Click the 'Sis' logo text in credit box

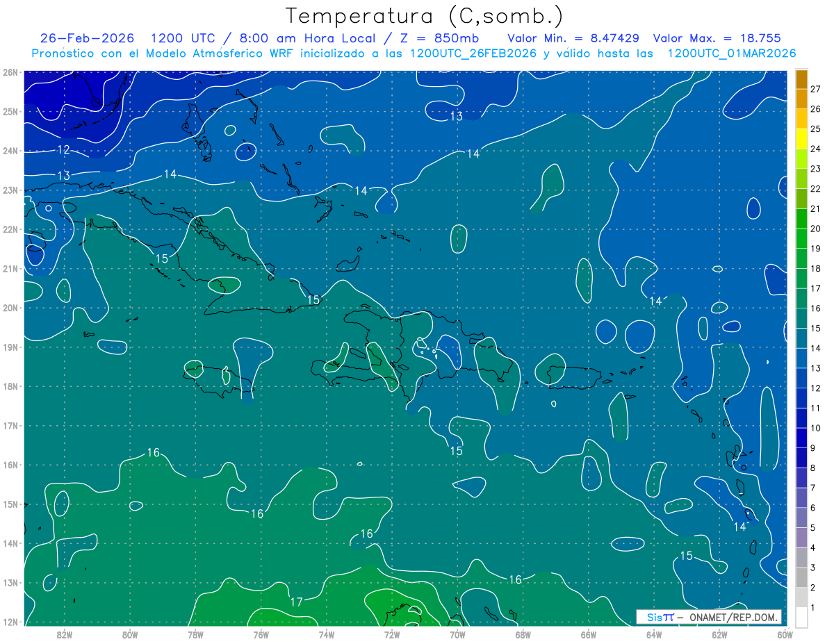pyautogui.click(x=655, y=617)
